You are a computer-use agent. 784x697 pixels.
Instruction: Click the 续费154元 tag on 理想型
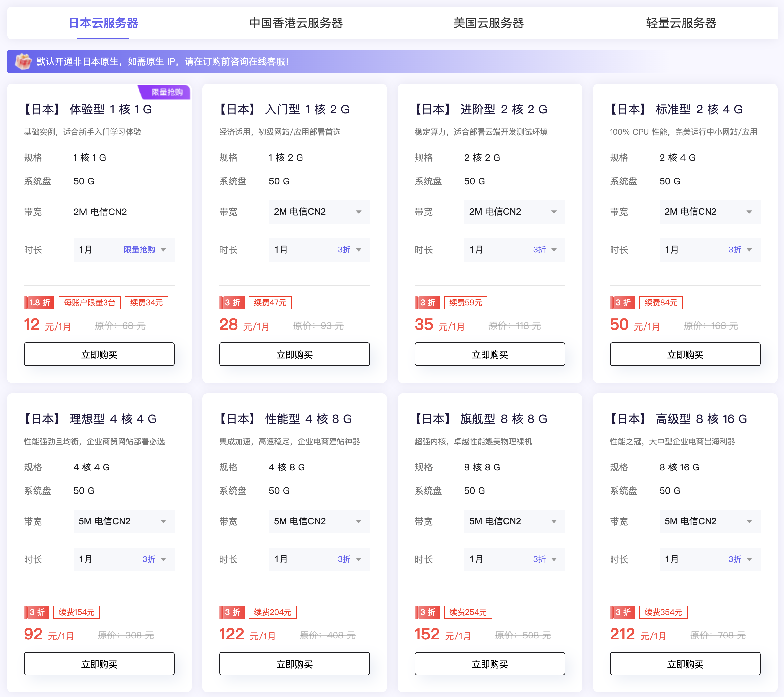tap(76, 612)
